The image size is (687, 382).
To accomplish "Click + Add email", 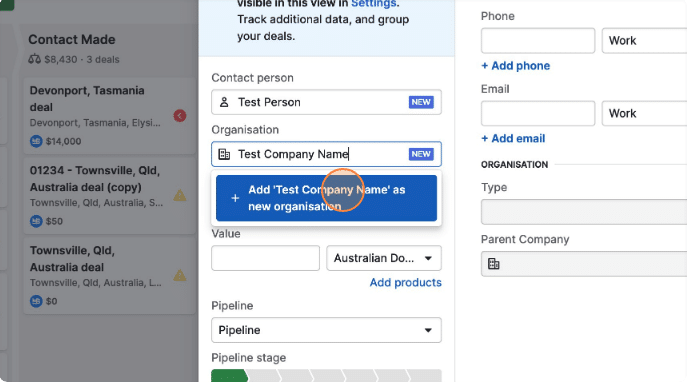I will (513, 138).
